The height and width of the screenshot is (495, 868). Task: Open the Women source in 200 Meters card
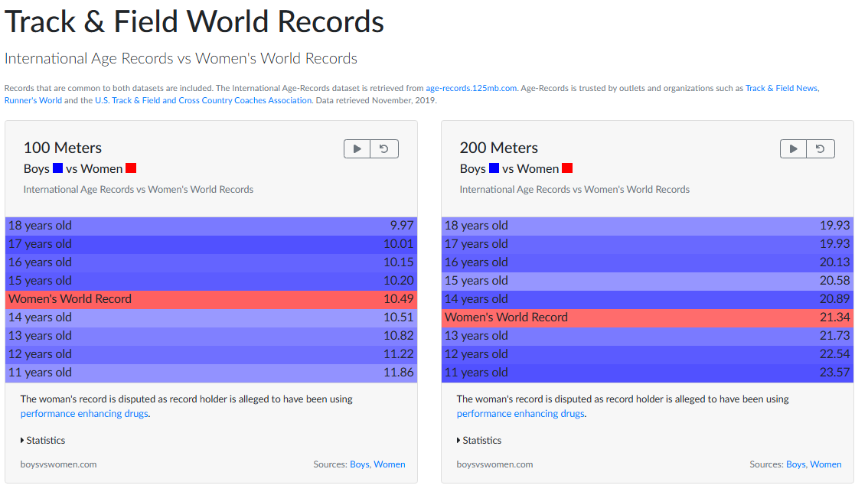coord(825,464)
